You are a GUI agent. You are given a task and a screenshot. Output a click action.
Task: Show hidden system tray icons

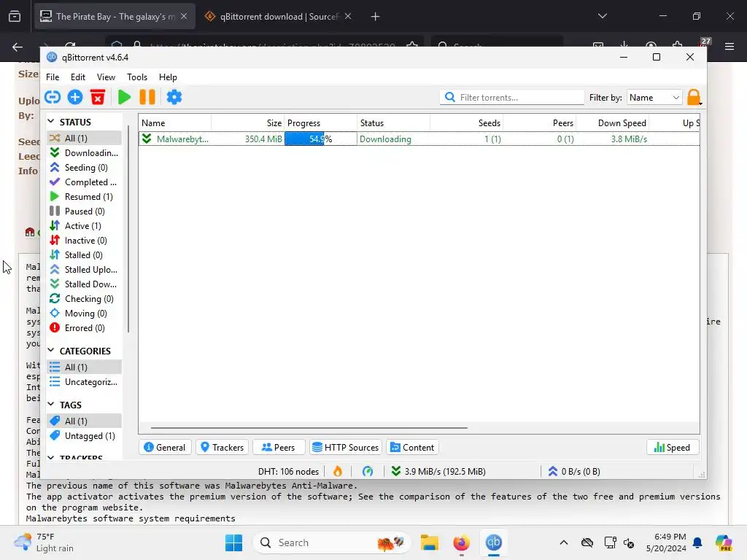[x=564, y=542]
